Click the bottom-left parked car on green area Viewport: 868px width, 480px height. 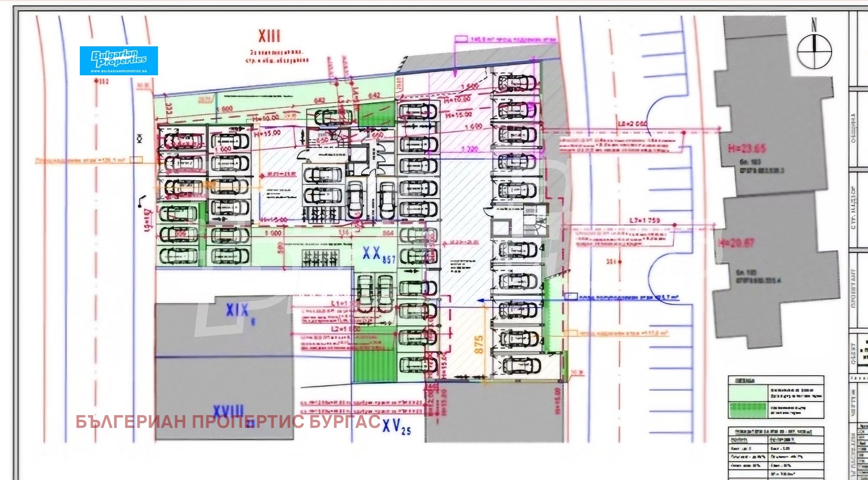(179, 255)
